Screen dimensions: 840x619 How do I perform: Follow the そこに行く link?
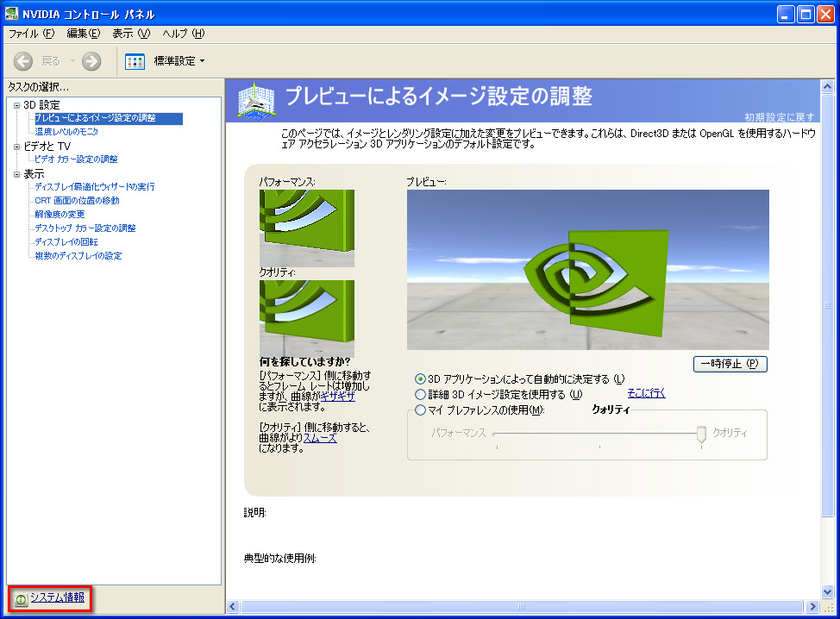646,394
